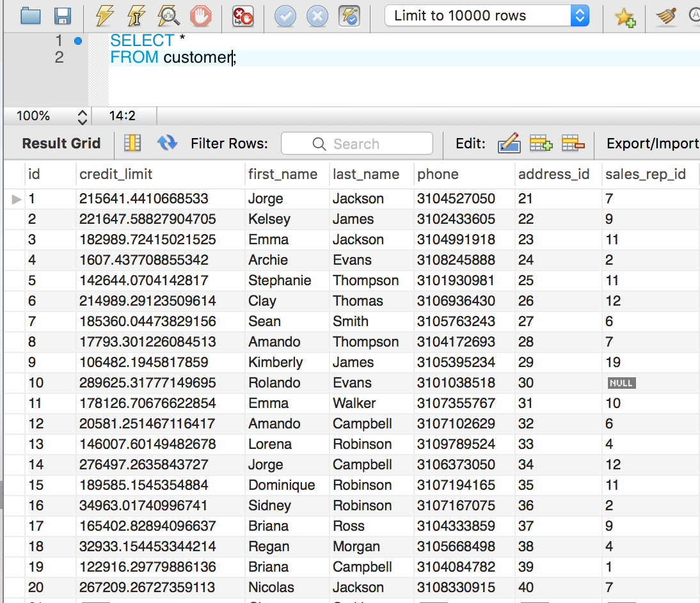Select the NULL sales_rep_id cell

tap(621, 383)
